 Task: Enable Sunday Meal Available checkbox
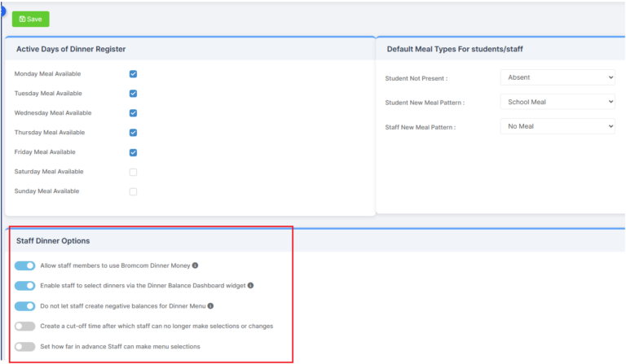tap(133, 191)
